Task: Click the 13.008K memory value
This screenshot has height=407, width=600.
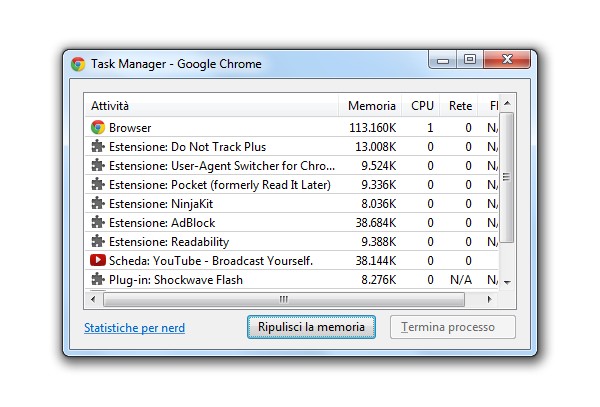Action: pyautogui.click(x=376, y=147)
